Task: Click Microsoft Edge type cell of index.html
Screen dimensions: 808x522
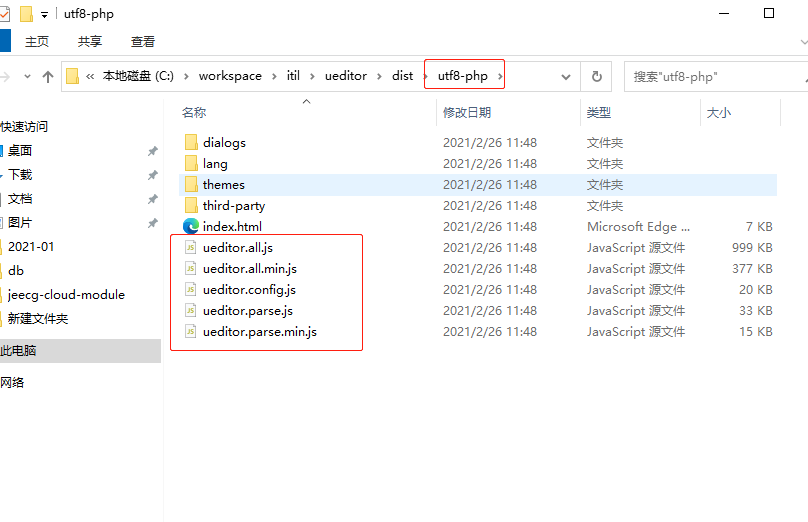Action: (638, 226)
